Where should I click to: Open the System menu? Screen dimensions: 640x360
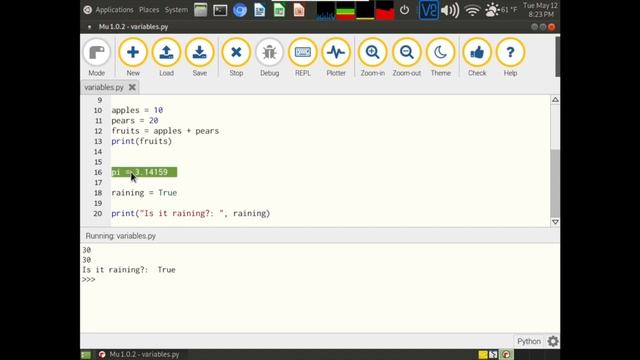coord(176,10)
